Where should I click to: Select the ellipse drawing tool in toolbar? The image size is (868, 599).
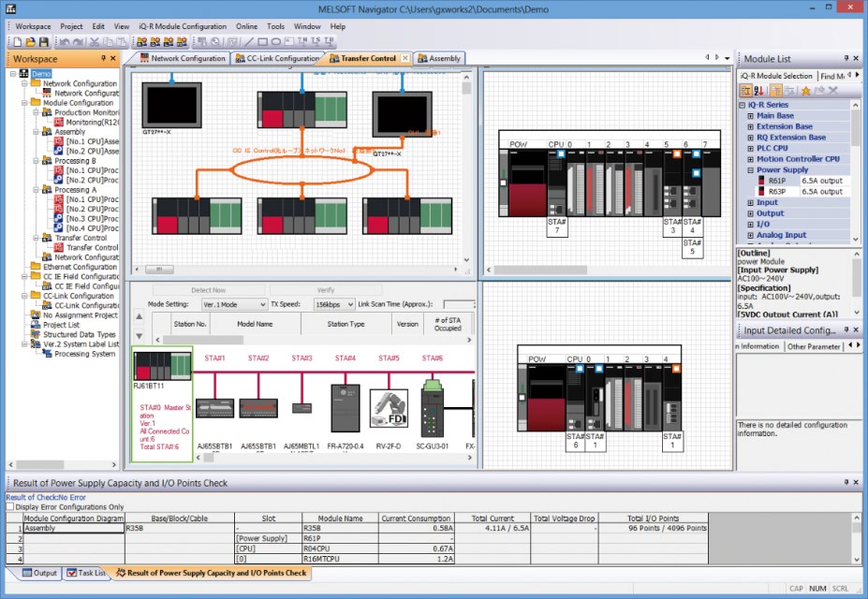pos(275,41)
